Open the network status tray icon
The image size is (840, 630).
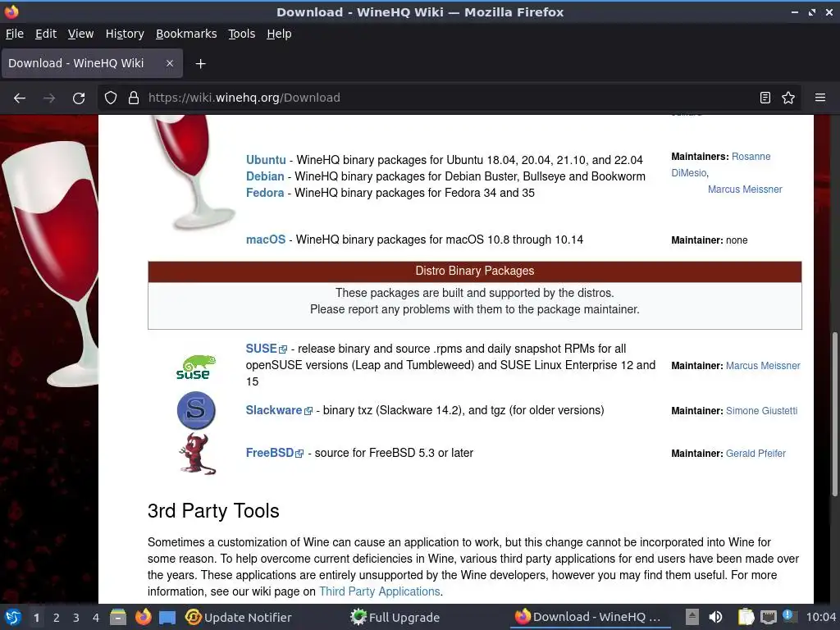[x=768, y=617]
